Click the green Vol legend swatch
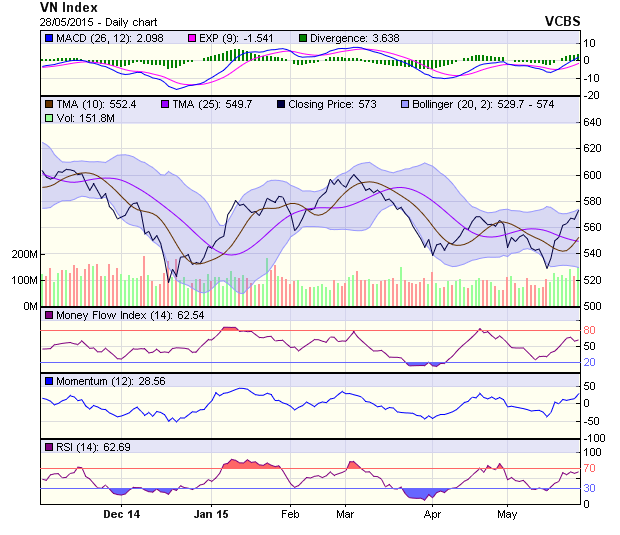Screen dimensions: 620x535 click(x=48, y=117)
